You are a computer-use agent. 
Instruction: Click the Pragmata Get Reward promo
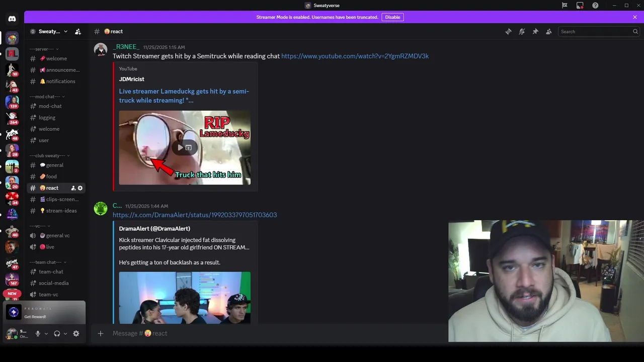click(44, 312)
